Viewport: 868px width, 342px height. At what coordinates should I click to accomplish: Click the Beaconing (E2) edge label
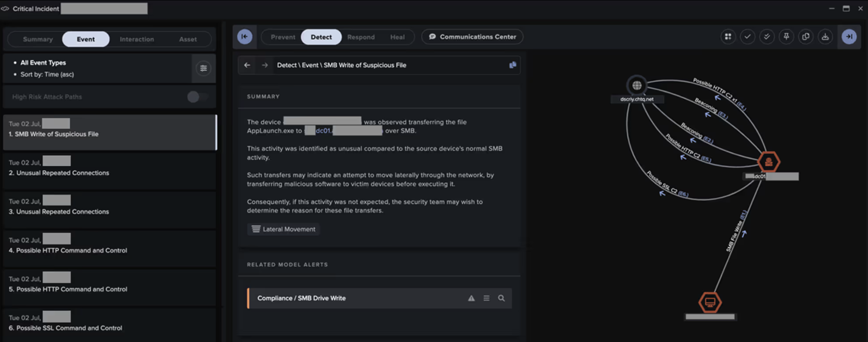tap(697, 133)
